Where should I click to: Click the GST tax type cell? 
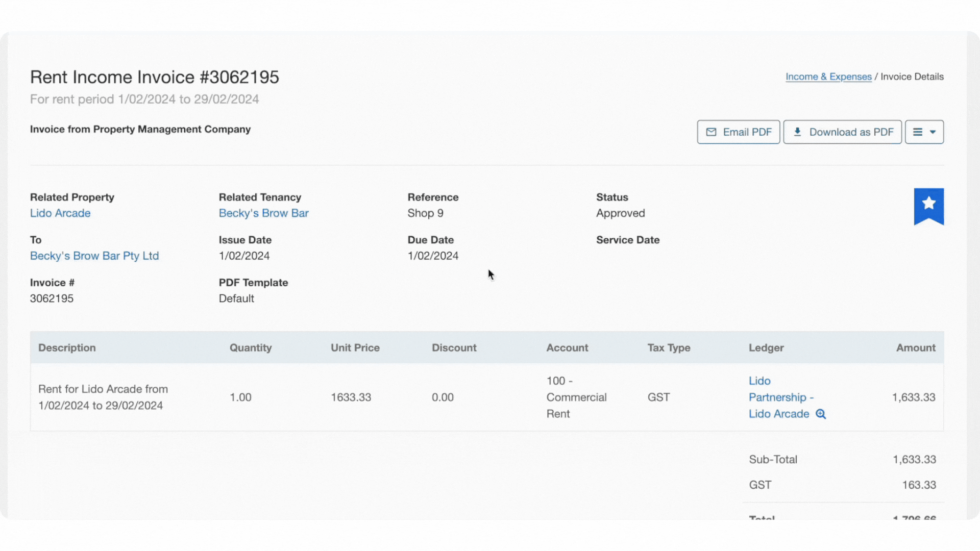(x=658, y=397)
